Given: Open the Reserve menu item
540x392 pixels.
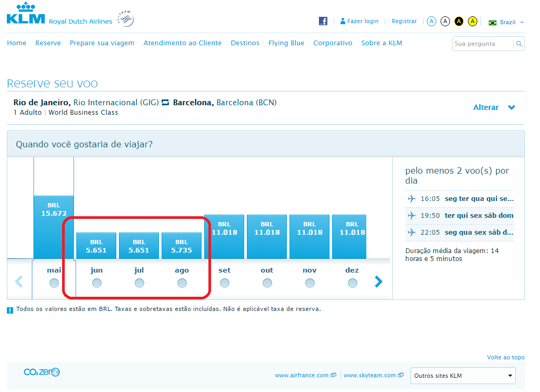Looking at the screenshot, I should [48, 43].
